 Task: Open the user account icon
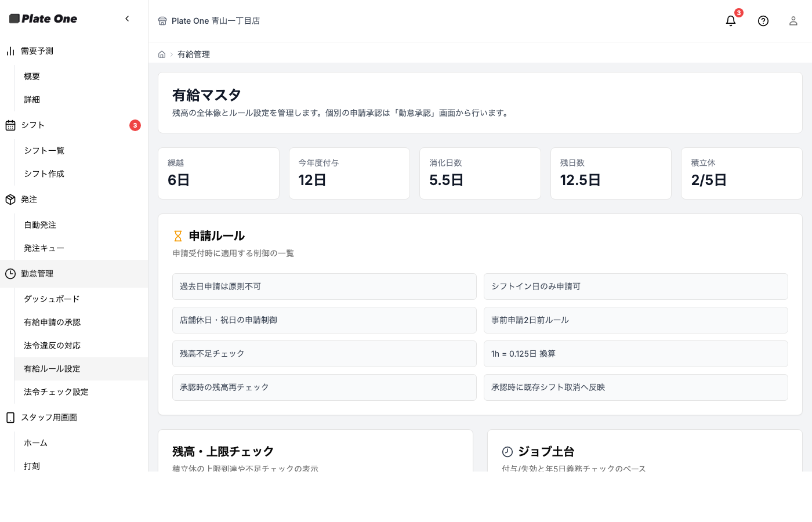[x=793, y=21]
